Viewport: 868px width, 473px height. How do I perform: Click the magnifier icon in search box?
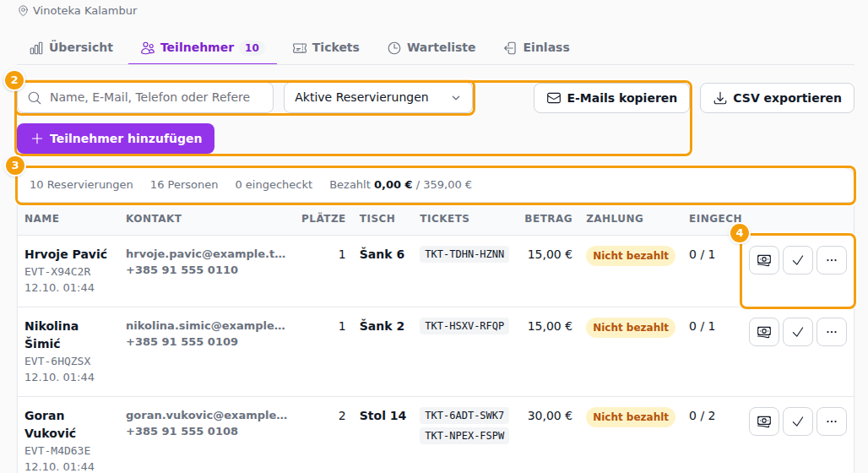35,98
